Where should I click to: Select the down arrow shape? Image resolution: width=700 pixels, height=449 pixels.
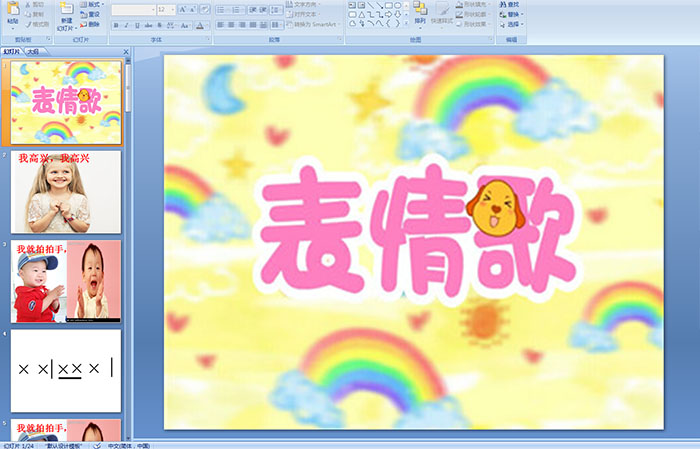397,15
